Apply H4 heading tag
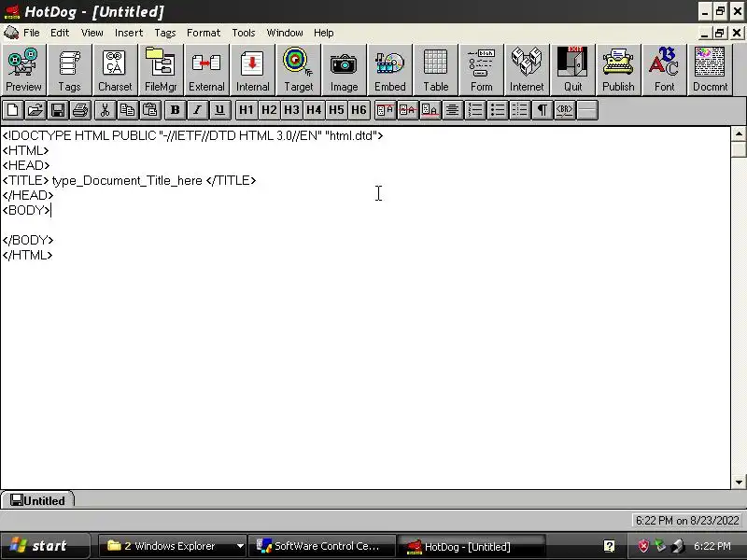This screenshot has height=560, width=747. (x=314, y=110)
